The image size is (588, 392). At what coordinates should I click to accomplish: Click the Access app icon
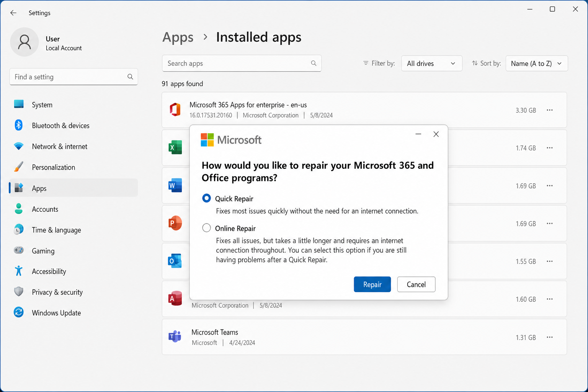(175, 299)
